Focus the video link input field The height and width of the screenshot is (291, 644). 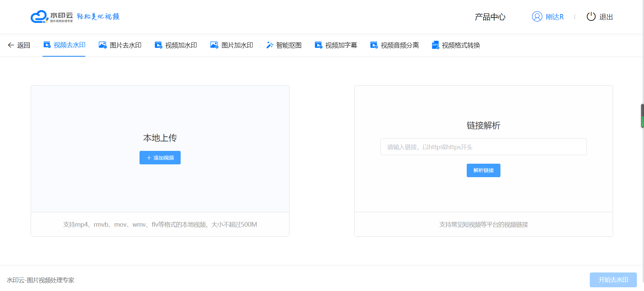[483, 147]
